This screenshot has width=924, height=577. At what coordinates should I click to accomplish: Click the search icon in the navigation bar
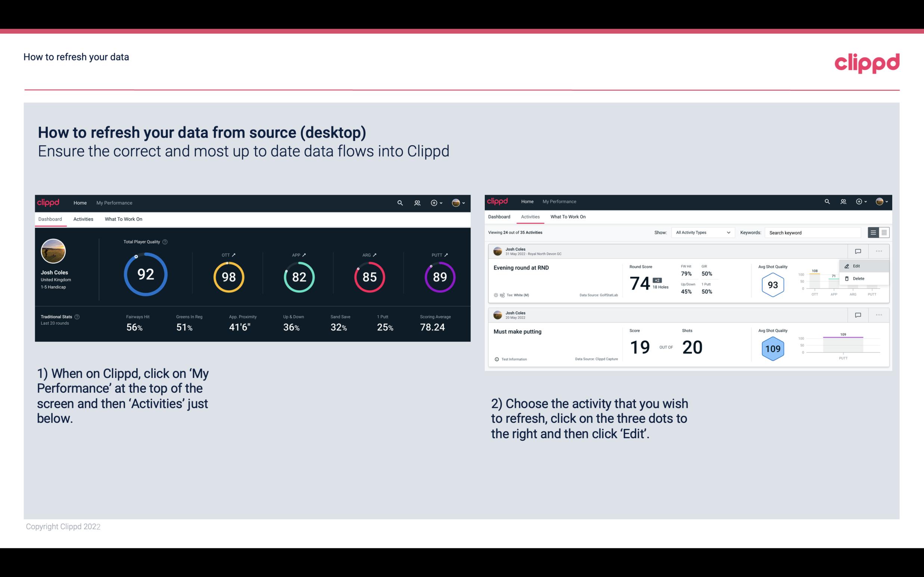pyautogui.click(x=399, y=202)
